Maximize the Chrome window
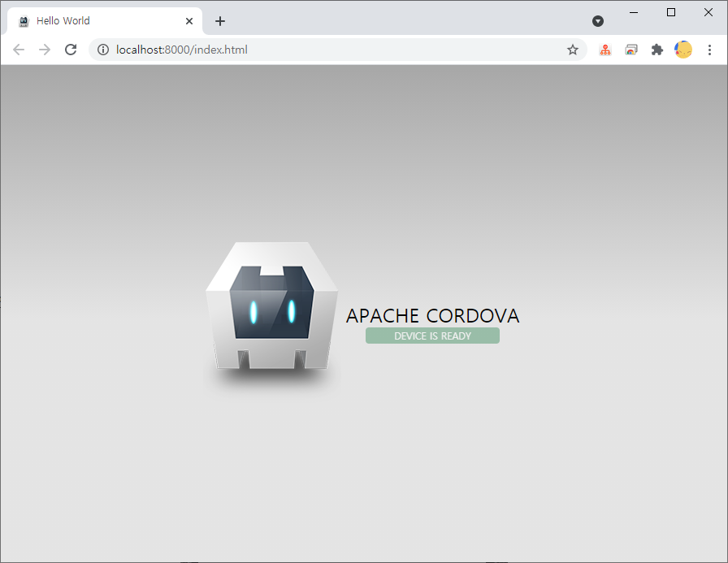This screenshot has width=728, height=563. [x=671, y=12]
